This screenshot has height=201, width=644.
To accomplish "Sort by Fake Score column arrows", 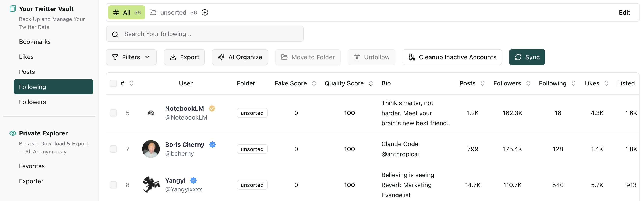I will [x=314, y=83].
